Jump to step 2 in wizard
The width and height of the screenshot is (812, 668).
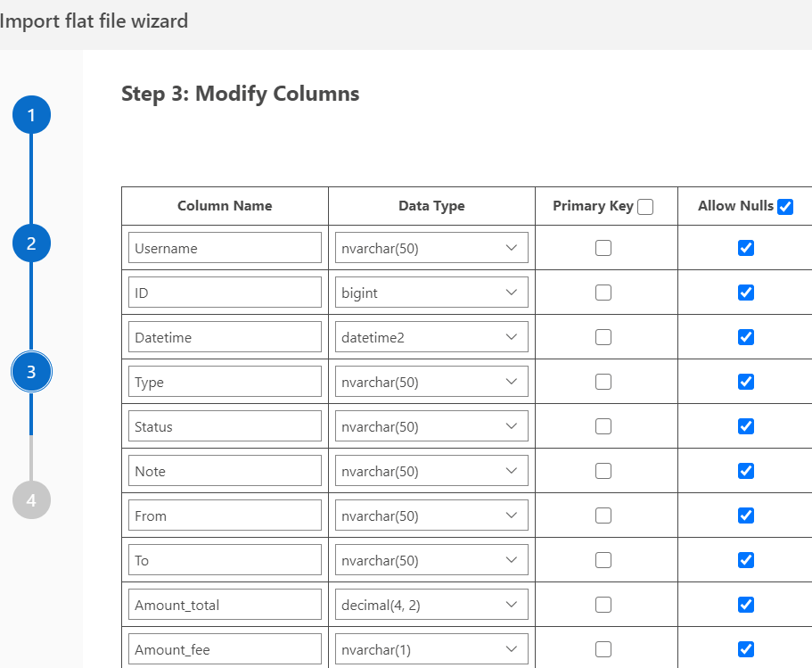[31, 243]
